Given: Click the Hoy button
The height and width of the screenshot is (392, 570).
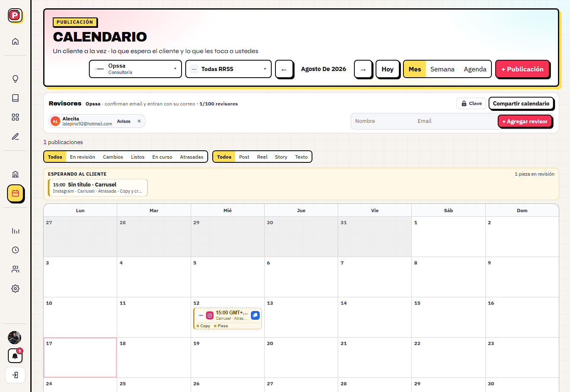Looking at the screenshot, I should 388,69.
